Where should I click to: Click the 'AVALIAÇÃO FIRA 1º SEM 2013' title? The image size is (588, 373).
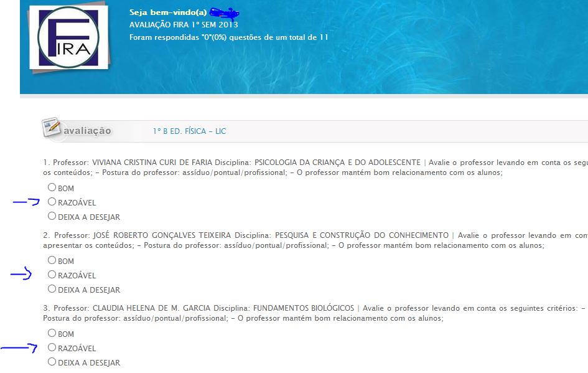184,25
